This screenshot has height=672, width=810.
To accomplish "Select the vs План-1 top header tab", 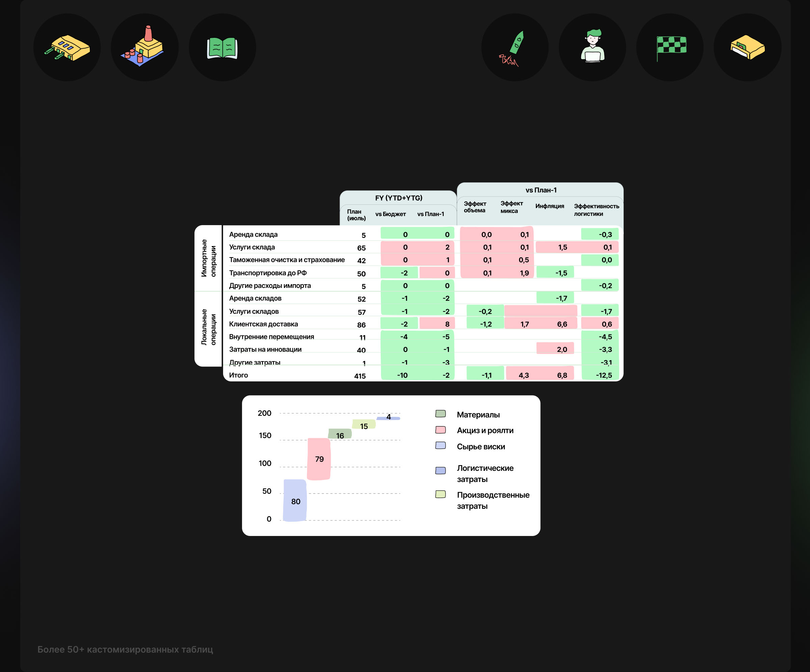I will tap(541, 190).
